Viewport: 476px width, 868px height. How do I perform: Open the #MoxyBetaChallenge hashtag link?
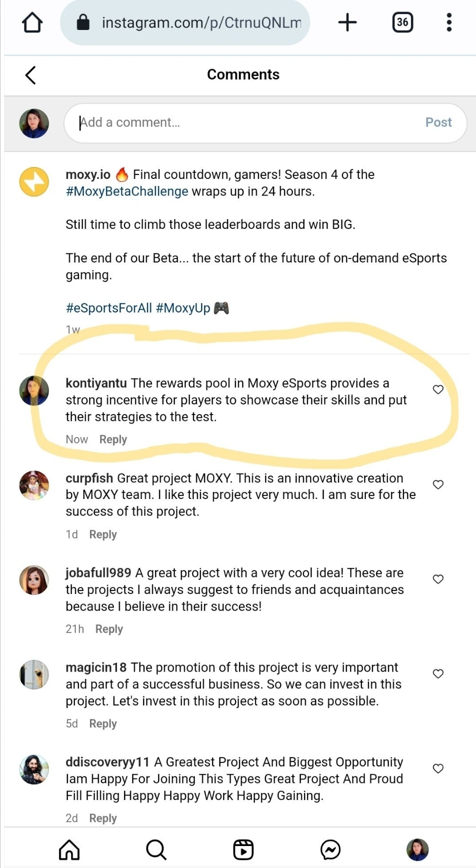coord(127,191)
